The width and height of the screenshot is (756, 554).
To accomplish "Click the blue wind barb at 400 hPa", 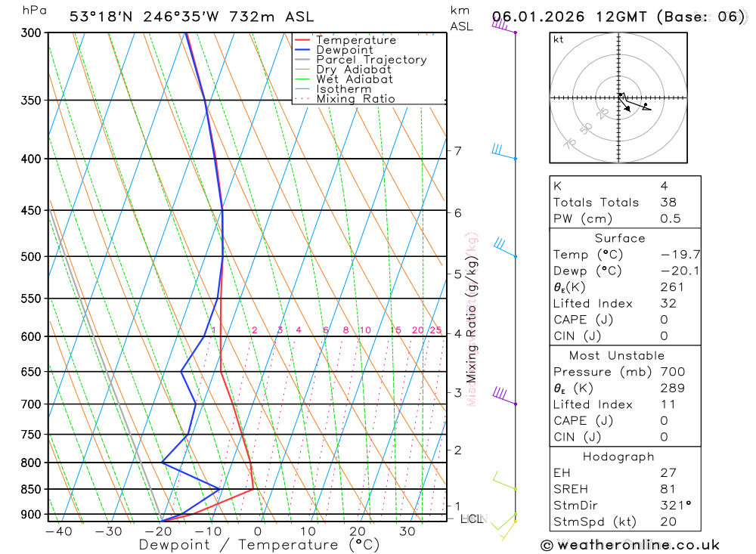I will click(x=504, y=151).
